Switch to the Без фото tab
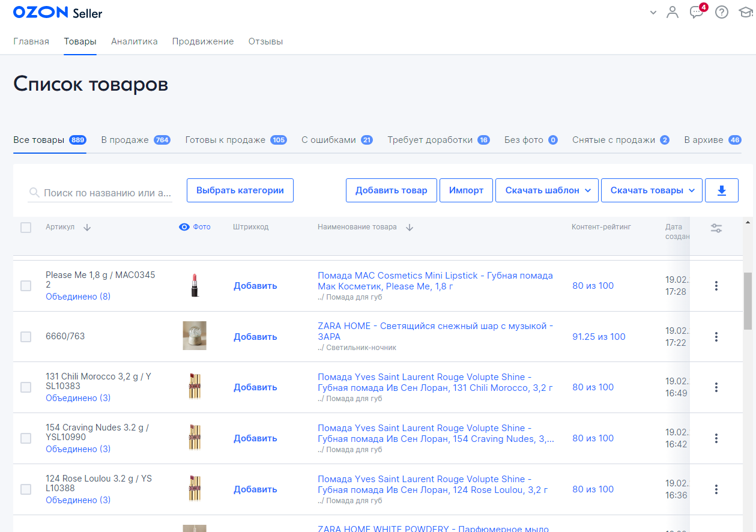Image resolution: width=756 pixels, height=532 pixels. click(x=531, y=140)
